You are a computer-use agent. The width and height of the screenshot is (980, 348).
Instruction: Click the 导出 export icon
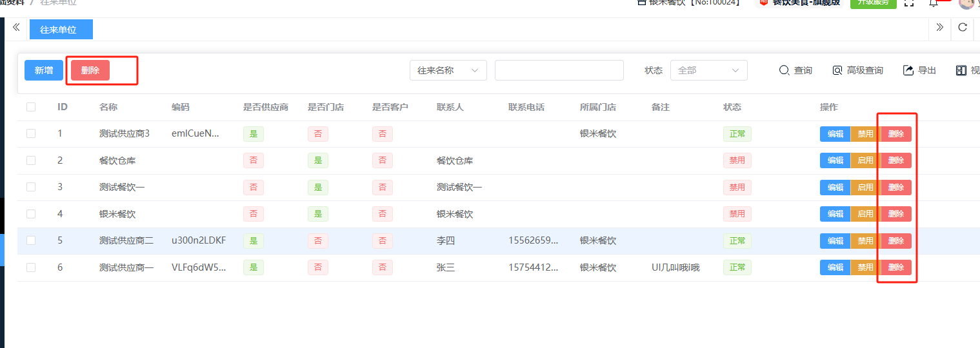pyautogui.click(x=908, y=70)
